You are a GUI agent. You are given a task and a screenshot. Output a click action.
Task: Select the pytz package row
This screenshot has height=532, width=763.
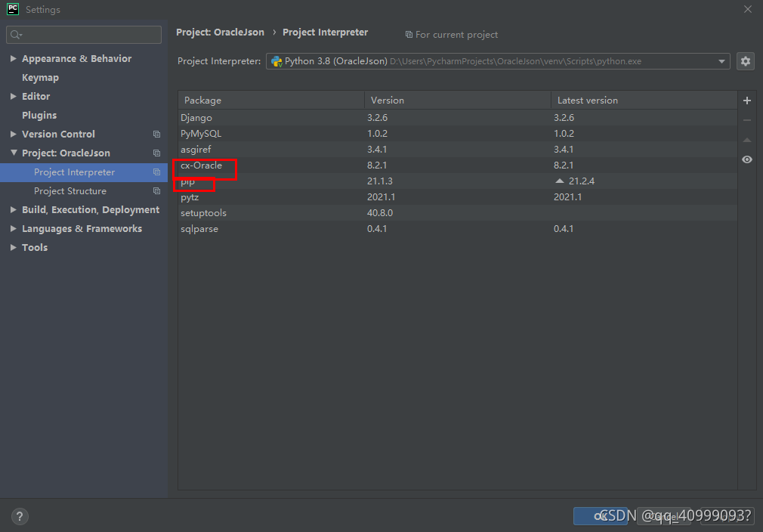tap(457, 197)
